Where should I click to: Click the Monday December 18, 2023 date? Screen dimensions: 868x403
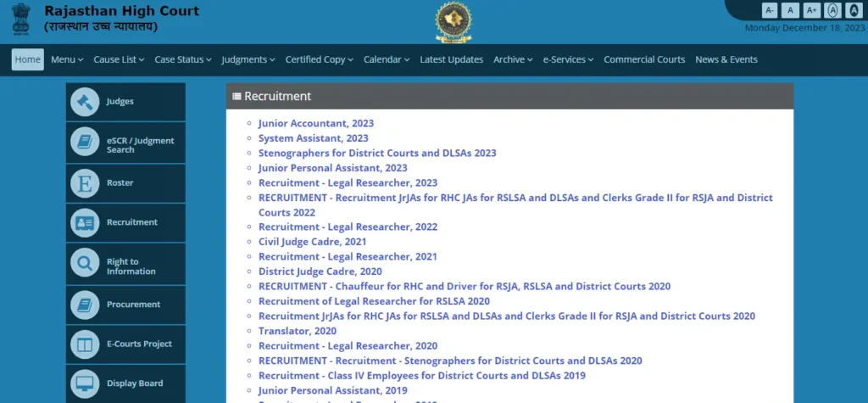tap(804, 28)
